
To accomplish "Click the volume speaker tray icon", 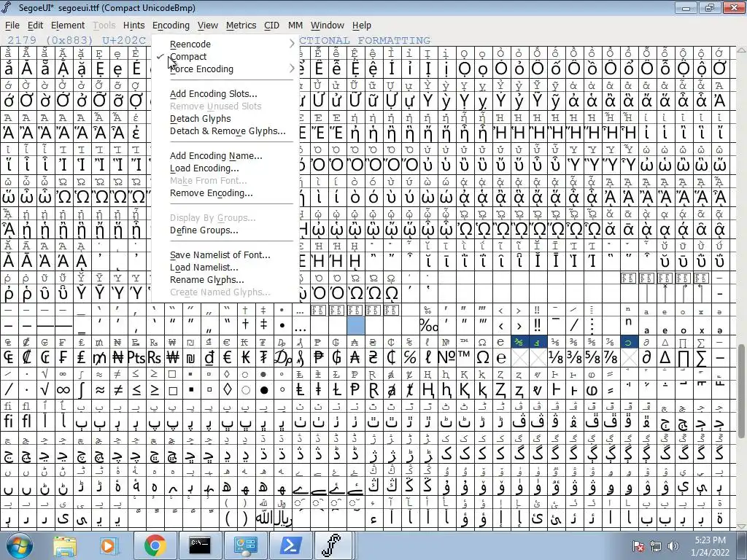I will 673,546.
